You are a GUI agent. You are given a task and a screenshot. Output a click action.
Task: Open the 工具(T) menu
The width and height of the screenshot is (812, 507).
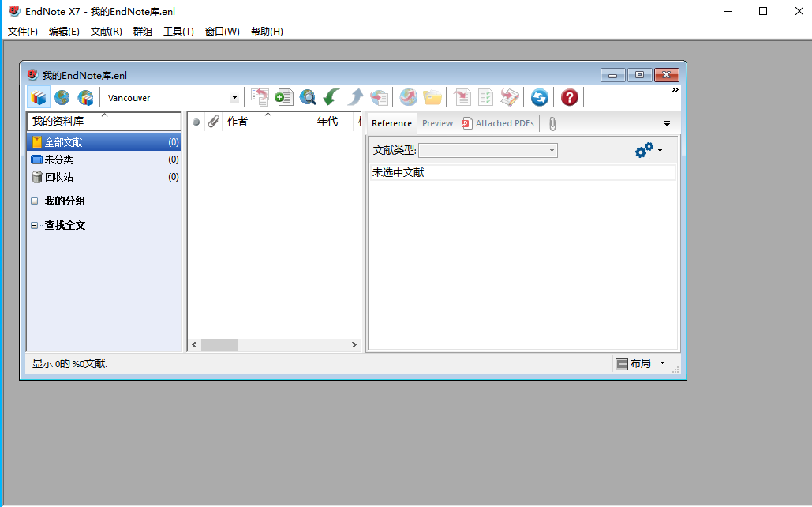178,32
